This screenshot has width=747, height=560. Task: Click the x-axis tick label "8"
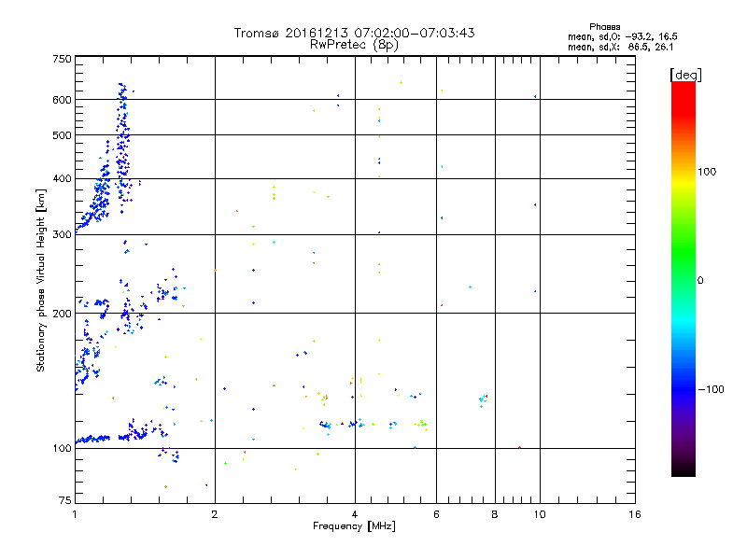tap(495, 514)
